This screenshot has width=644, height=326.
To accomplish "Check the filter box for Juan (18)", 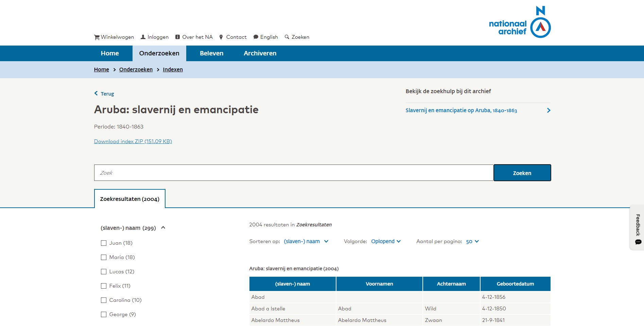I will click(103, 243).
